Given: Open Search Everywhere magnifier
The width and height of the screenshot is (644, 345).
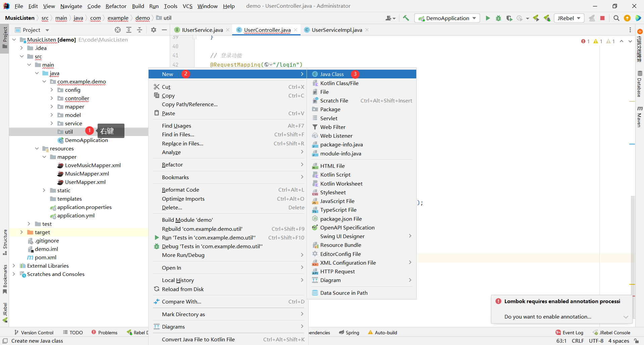Looking at the screenshot, I should point(616,18).
